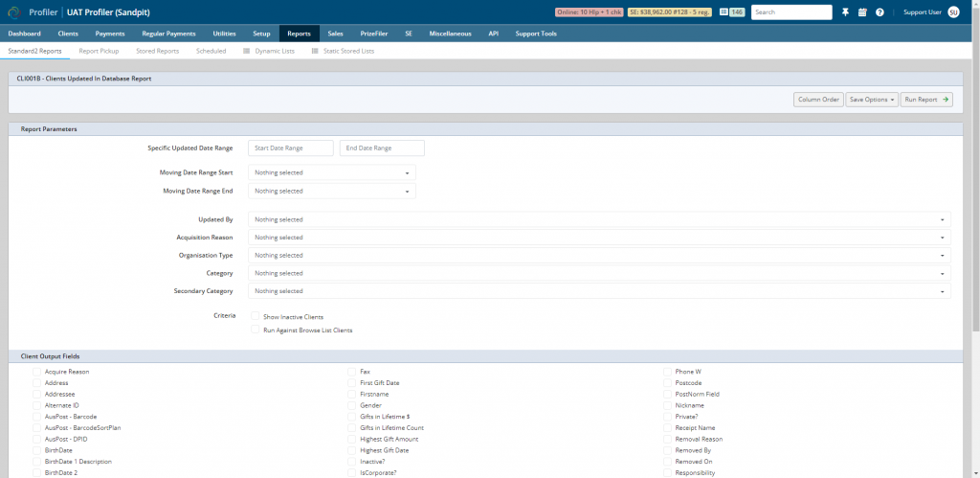The height and width of the screenshot is (478, 980).
Task: Tick the Alternate ID checkbox
Action: 37,405
